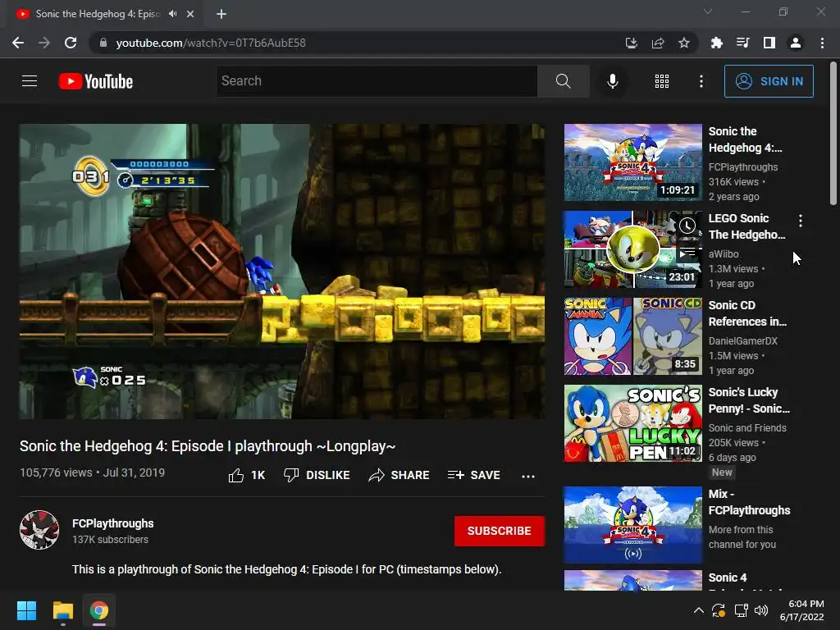Click the video description text
The height and width of the screenshot is (630, 840).
point(286,569)
